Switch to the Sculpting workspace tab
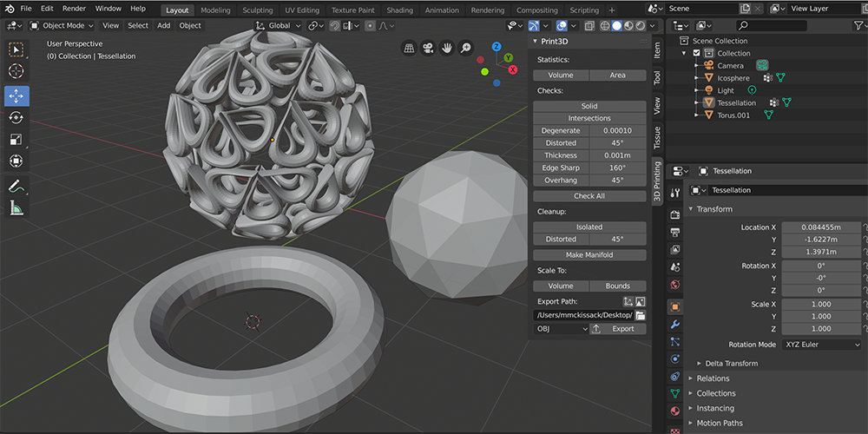This screenshot has height=434, width=868. pos(257,10)
